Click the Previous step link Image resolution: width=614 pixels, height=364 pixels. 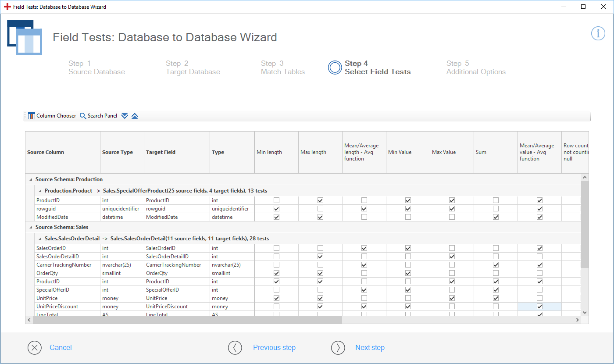tap(274, 347)
